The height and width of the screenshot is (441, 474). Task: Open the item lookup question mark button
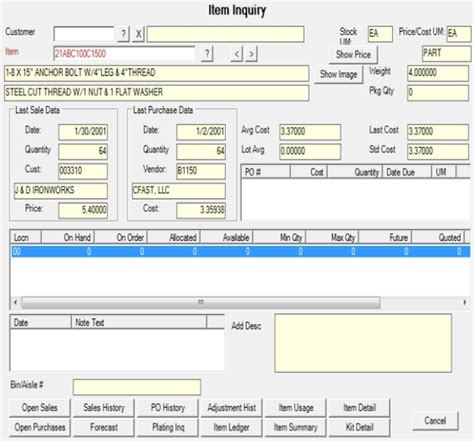[x=207, y=54]
